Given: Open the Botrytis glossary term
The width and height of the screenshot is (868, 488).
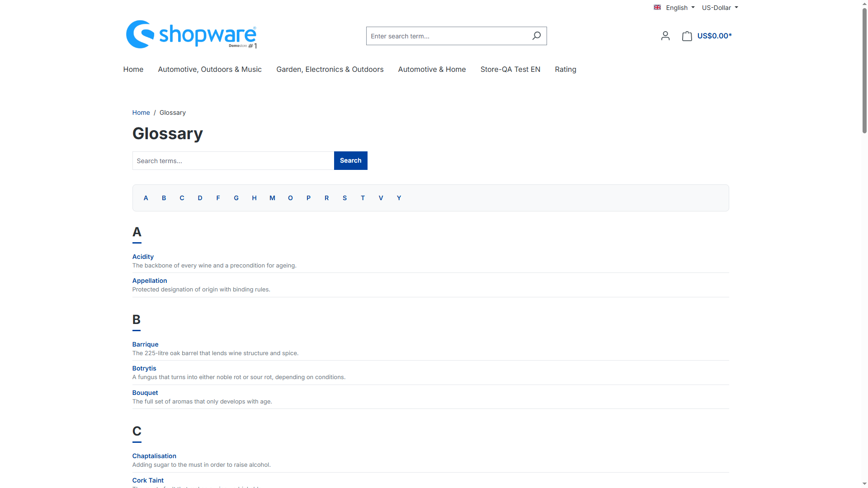Looking at the screenshot, I should point(144,368).
